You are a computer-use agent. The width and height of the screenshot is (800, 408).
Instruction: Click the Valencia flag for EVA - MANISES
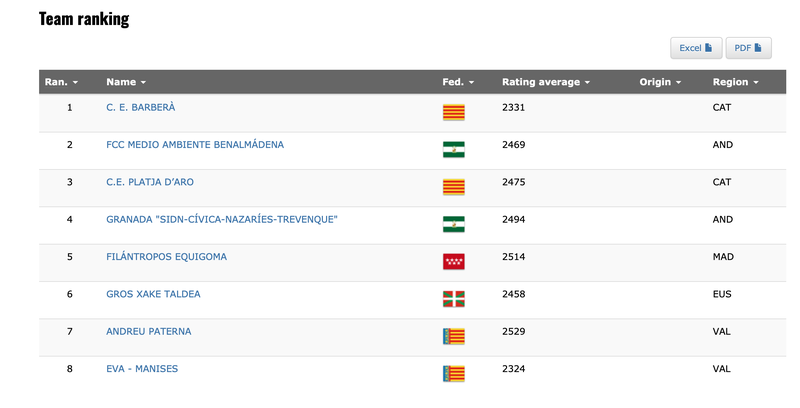pyautogui.click(x=453, y=373)
